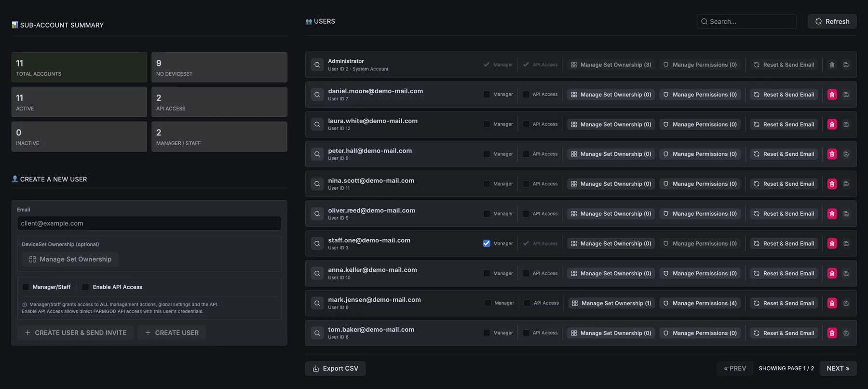Click the Active accounts summary card
The image size is (868, 389).
pyautogui.click(x=79, y=102)
